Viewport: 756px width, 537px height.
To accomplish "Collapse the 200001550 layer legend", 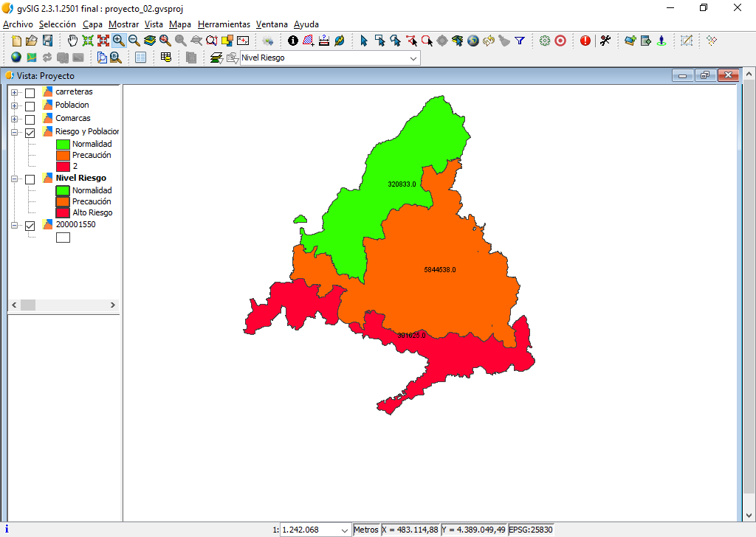I will click(15, 225).
